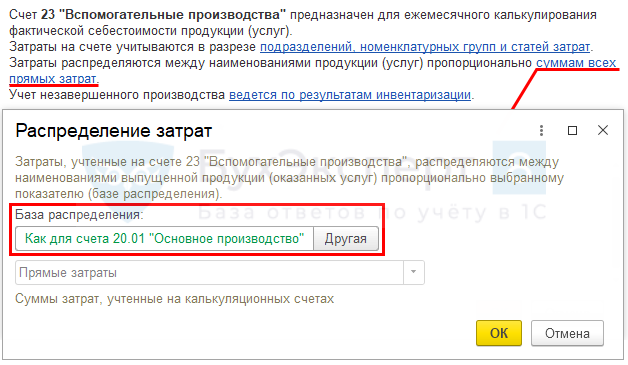This screenshot has width=628, height=365.
Task: Click dialog description paragraph starting Затраты, учтенные
Action: coord(289,177)
